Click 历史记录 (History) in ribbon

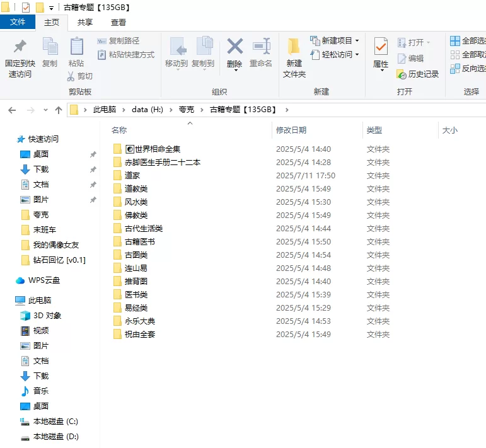click(418, 74)
